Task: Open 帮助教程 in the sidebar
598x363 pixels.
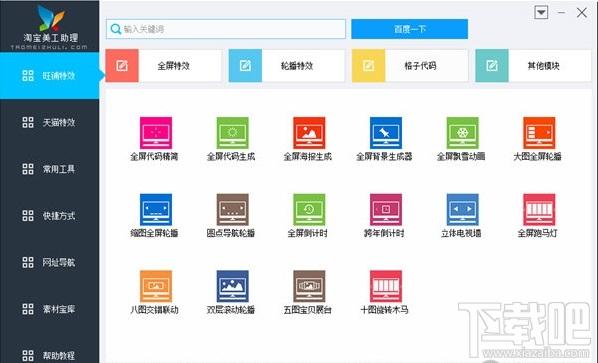Action: click(x=50, y=355)
